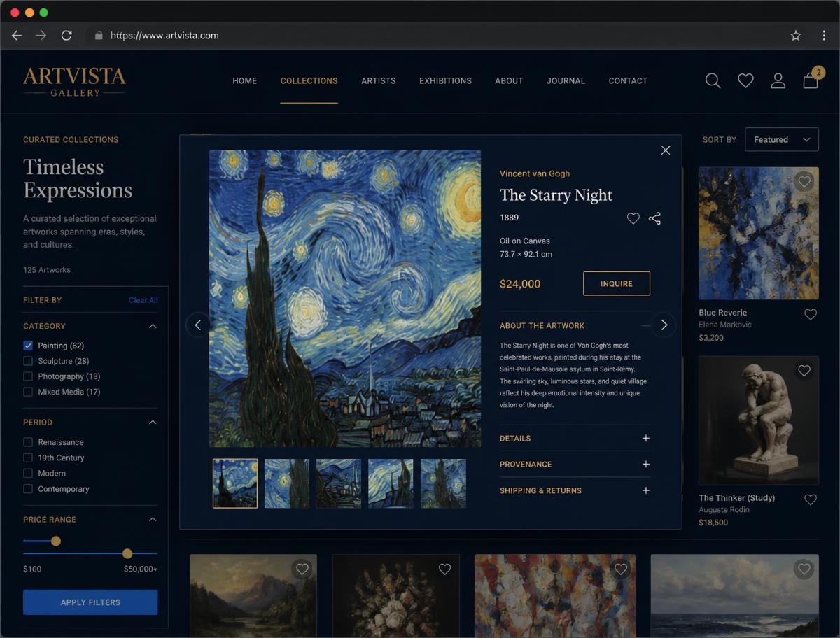Open Collections nav item

click(x=309, y=80)
